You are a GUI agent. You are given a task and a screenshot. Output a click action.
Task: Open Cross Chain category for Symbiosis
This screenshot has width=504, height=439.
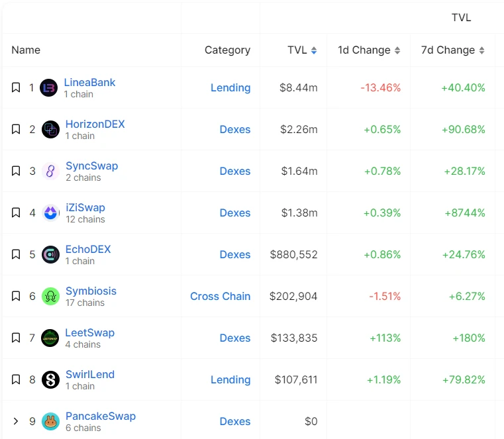pos(220,296)
